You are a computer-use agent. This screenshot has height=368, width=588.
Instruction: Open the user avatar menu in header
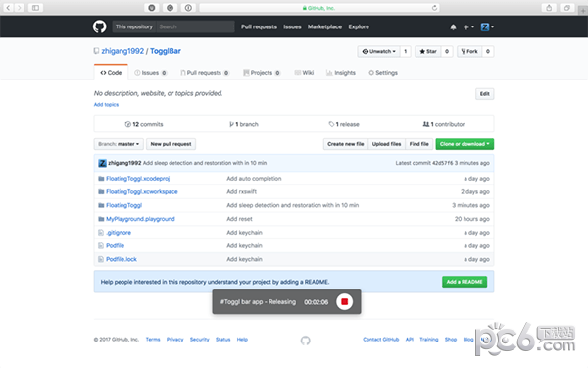487,27
